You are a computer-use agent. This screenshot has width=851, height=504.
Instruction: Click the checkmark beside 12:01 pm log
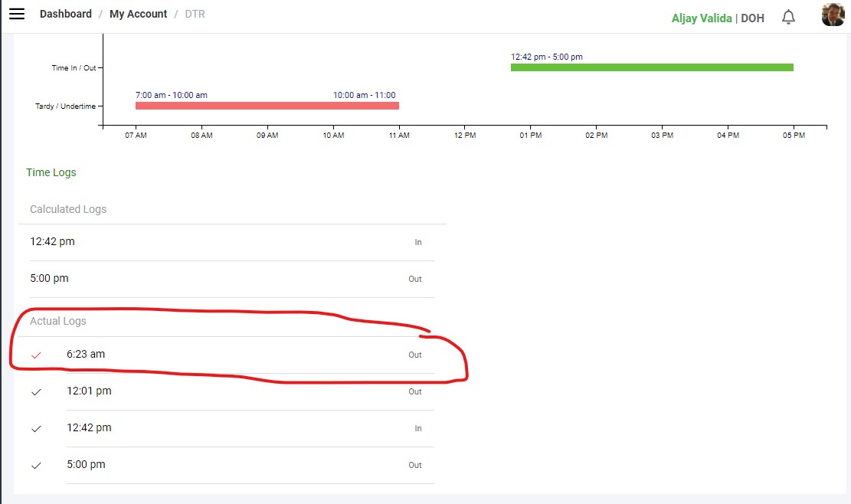(36, 392)
